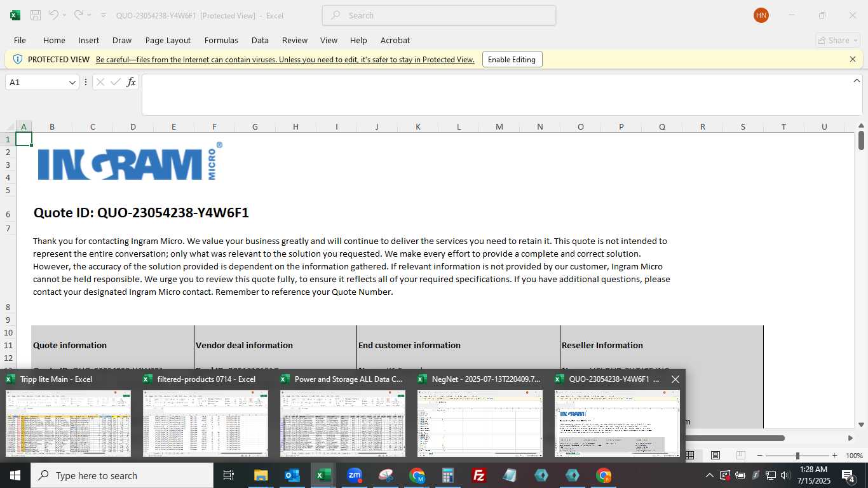Screen dimensions: 868x488
Task: Open Calculator from the taskbar
Action: pyautogui.click(x=448, y=475)
